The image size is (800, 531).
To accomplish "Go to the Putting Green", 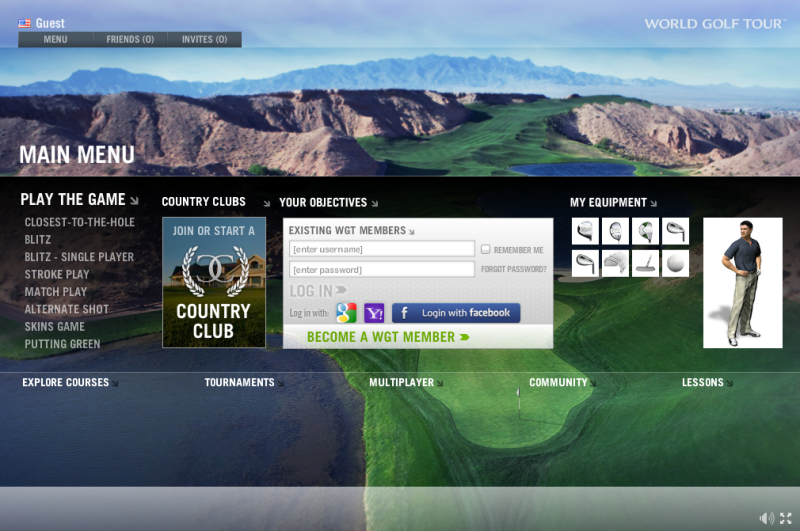I will [x=63, y=344].
